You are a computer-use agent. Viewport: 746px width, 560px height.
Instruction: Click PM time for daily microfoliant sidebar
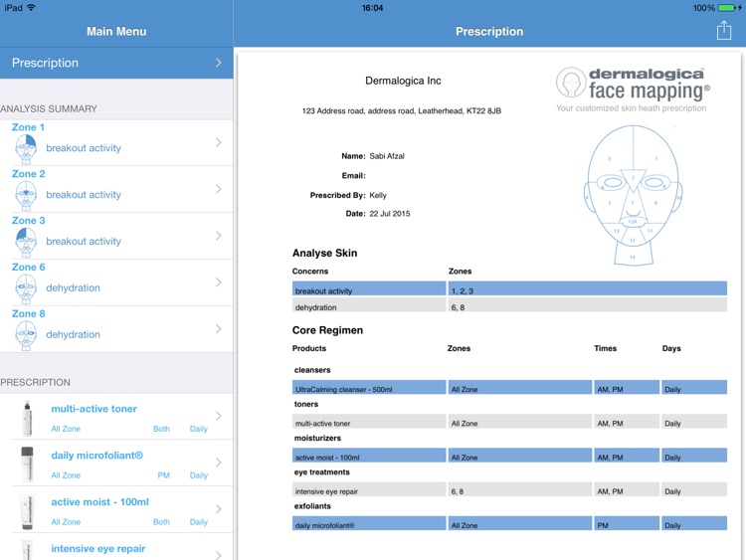coord(164,475)
